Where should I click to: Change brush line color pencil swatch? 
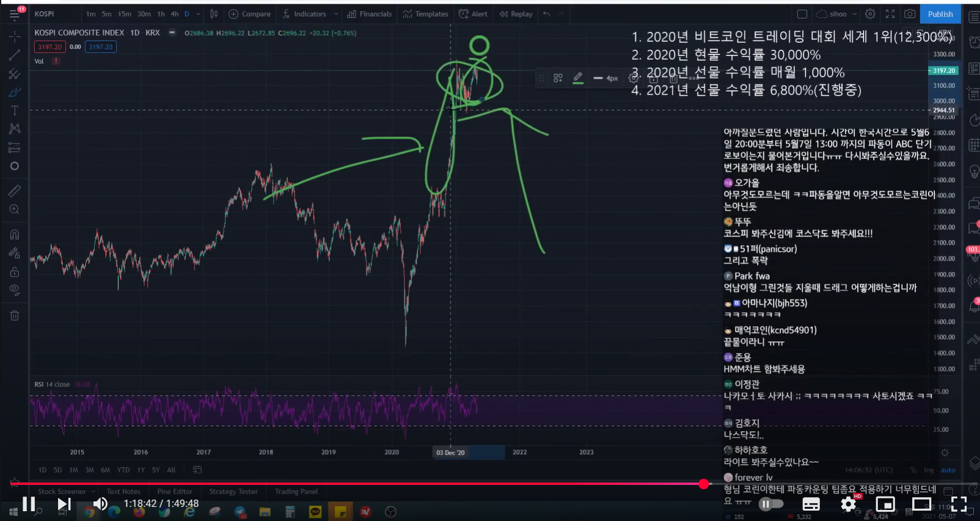tap(578, 78)
